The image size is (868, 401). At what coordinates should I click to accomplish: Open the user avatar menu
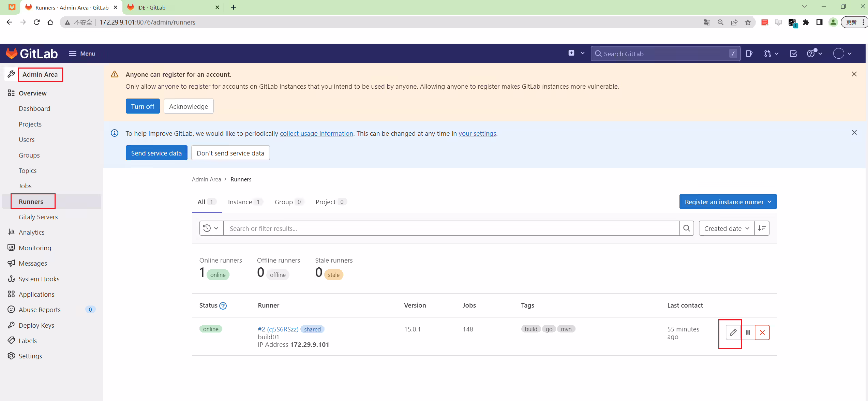click(x=842, y=54)
